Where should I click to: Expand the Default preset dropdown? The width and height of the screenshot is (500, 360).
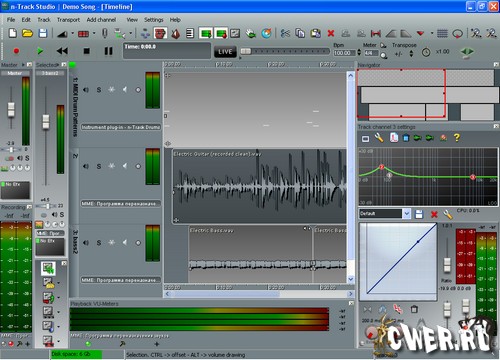406,214
